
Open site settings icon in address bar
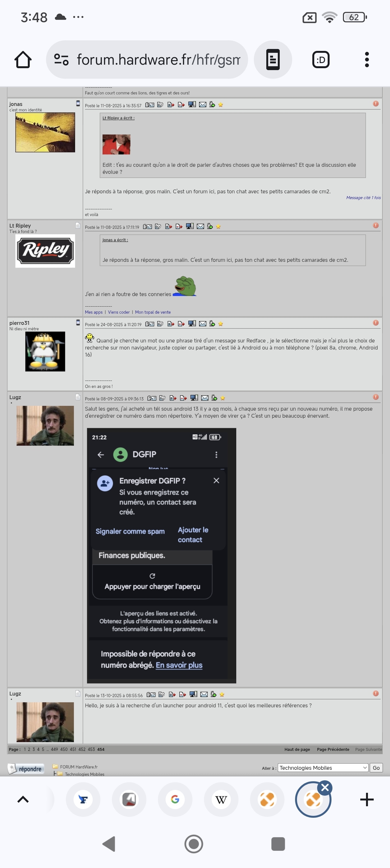[61, 60]
